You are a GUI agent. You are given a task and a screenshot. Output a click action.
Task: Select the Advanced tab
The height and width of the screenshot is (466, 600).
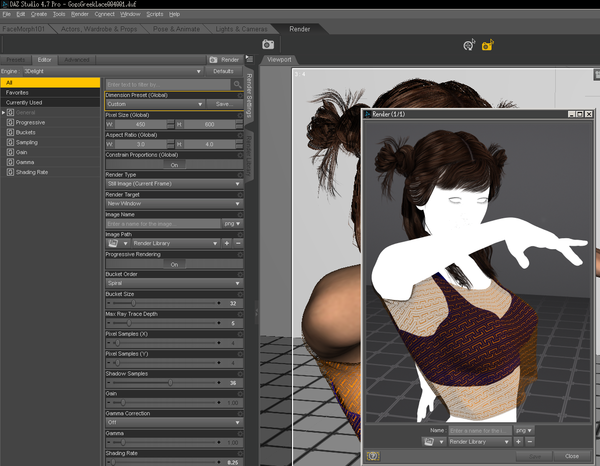(77, 60)
